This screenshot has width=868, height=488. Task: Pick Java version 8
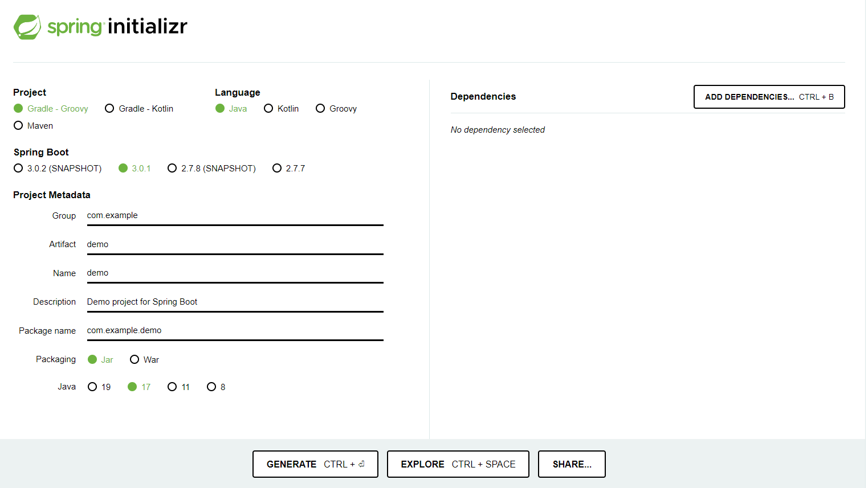point(216,387)
